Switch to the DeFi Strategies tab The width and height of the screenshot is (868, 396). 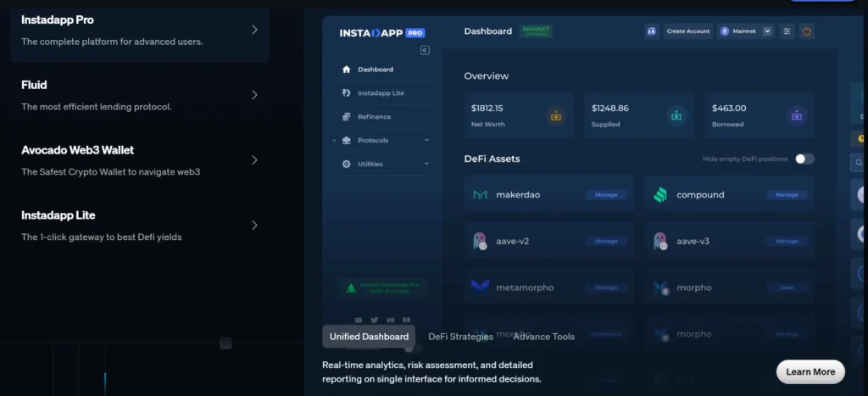[x=460, y=337]
